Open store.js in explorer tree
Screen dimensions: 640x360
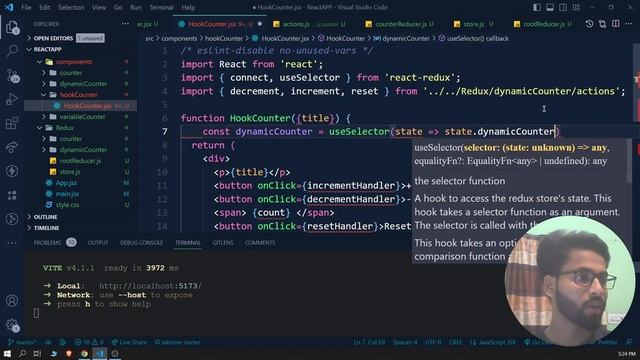click(70, 172)
